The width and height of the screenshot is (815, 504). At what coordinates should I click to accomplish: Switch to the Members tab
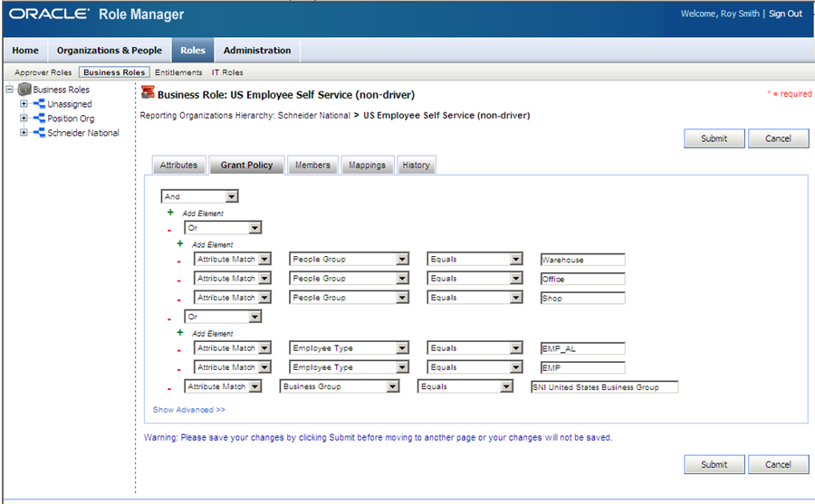(312, 166)
